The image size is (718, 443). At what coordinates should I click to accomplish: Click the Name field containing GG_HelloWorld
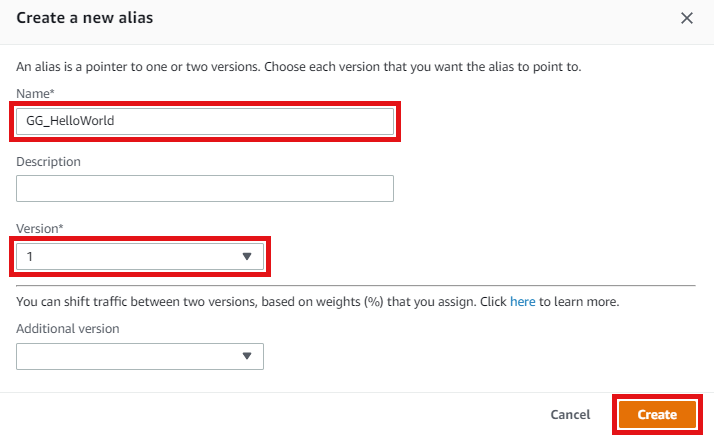[x=205, y=121]
